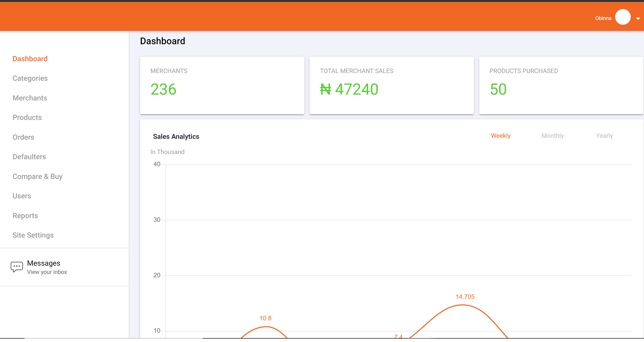The width and height of the screenshot is (644, 342).
Task: Open Site Settings in the sidebar
Action: [33, 235]
